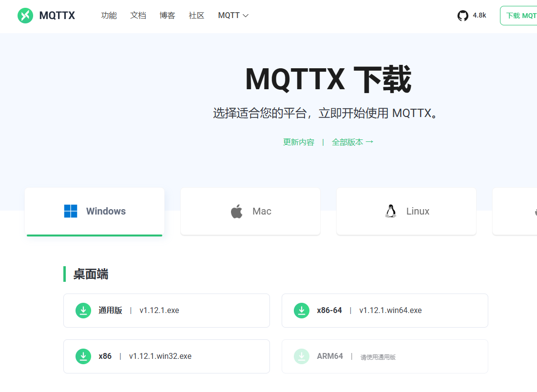Click the ARM64 label
The height and width of the screenshot is (392, 537).
330,356
